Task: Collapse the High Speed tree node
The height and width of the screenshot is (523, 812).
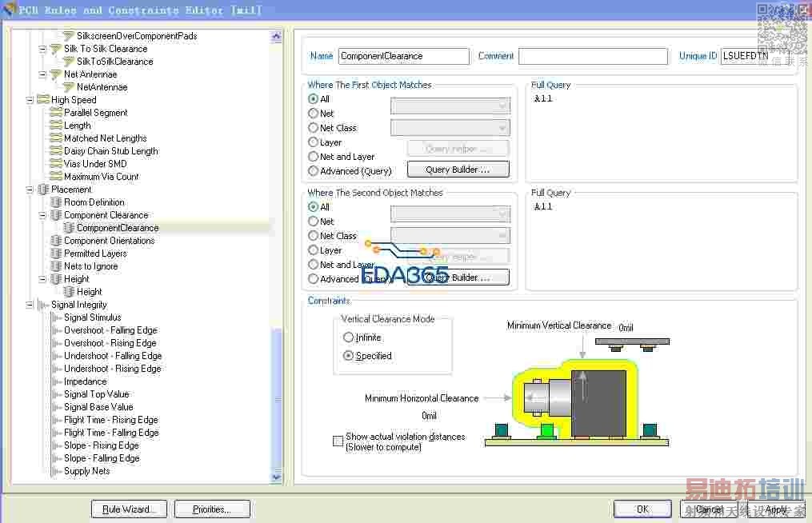Action: (x=30, y=99)
